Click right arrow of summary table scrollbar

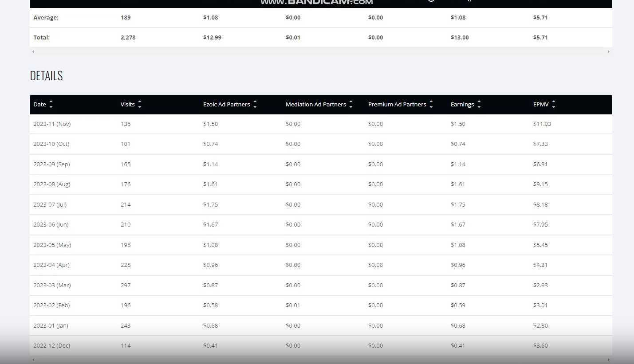click(x=609, y=52)
